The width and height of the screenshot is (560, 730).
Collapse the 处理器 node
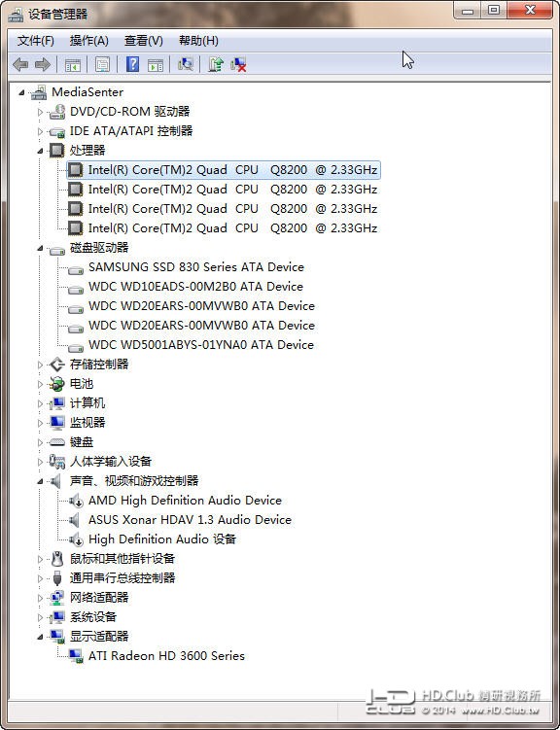[x=40, y=151]
